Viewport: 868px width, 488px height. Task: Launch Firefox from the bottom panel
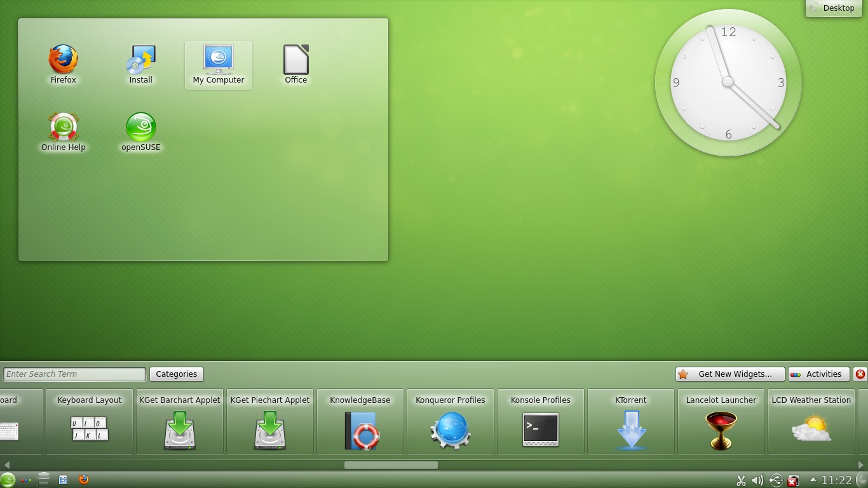click(x=84, y=480)
